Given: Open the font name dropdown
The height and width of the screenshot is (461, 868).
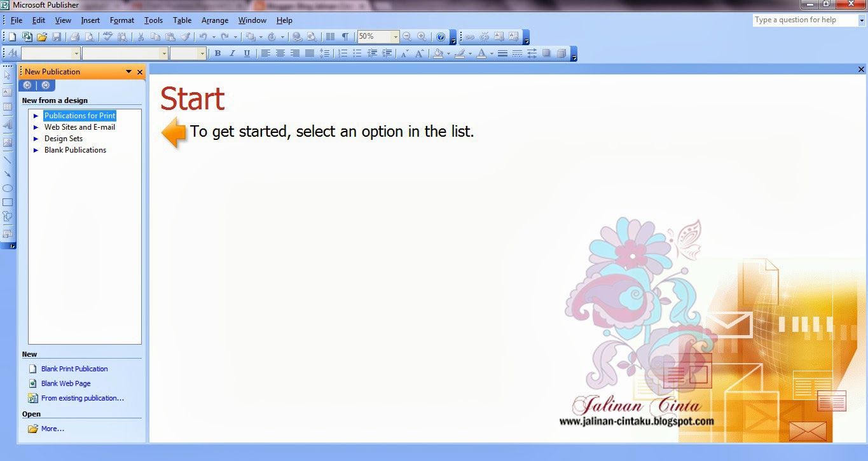Looking at the screenshot, I should pos(164,54).
